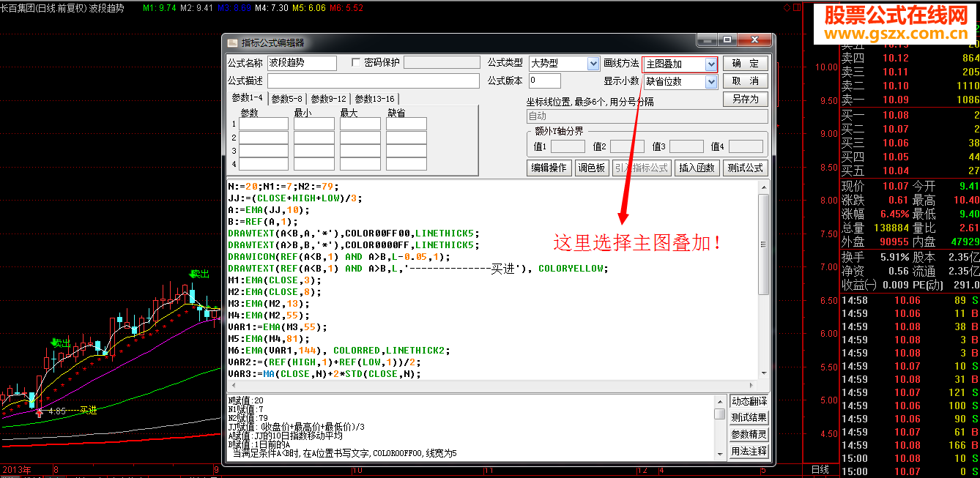980x478 pixels.
Task: Click code line VAR3:=MA(CLOSE,N)+2*STD(CLOSE,N);
Action: (x=324, y=373)
